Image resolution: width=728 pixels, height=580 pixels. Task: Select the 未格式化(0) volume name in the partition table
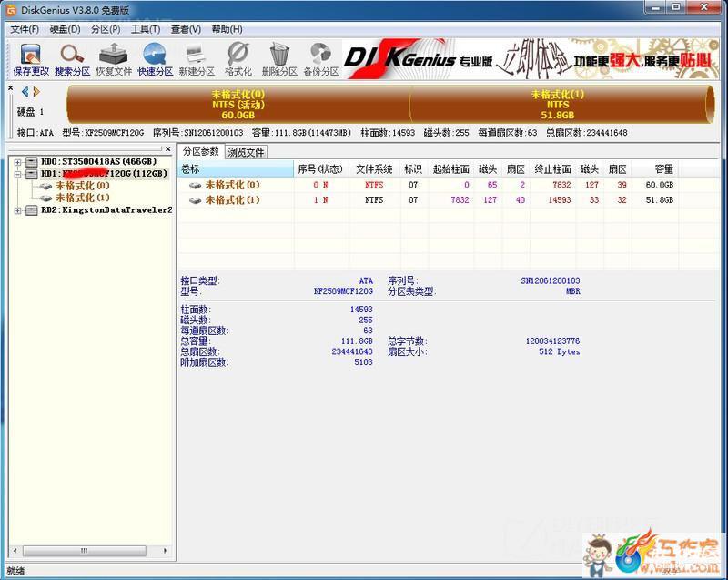point(233,185)
